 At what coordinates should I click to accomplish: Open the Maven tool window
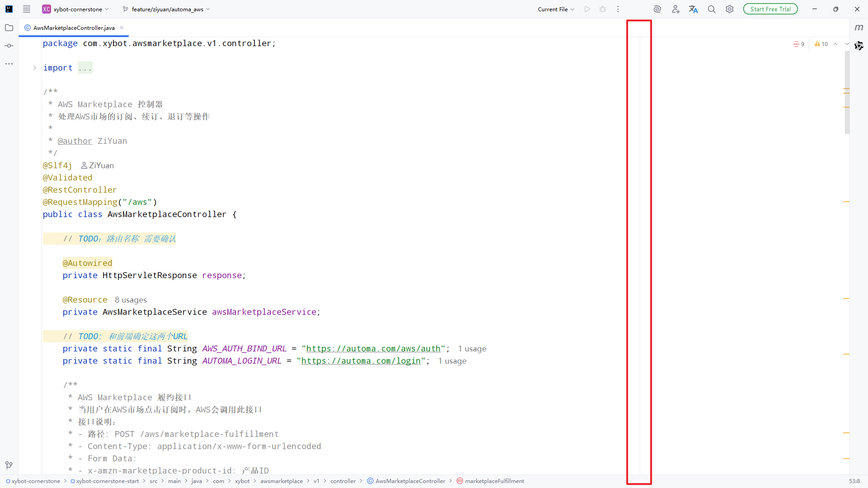pos(859,28)
